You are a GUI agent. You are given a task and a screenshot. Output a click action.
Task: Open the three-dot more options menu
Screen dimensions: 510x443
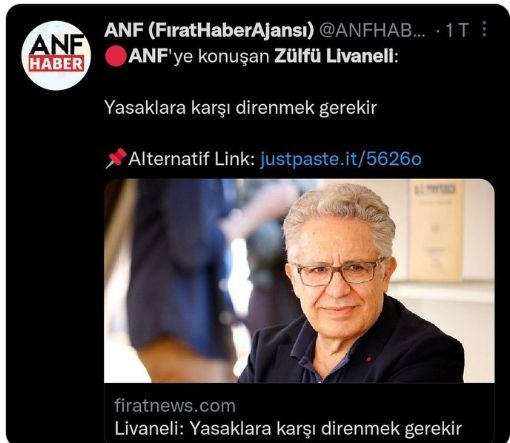coord(484,29)
